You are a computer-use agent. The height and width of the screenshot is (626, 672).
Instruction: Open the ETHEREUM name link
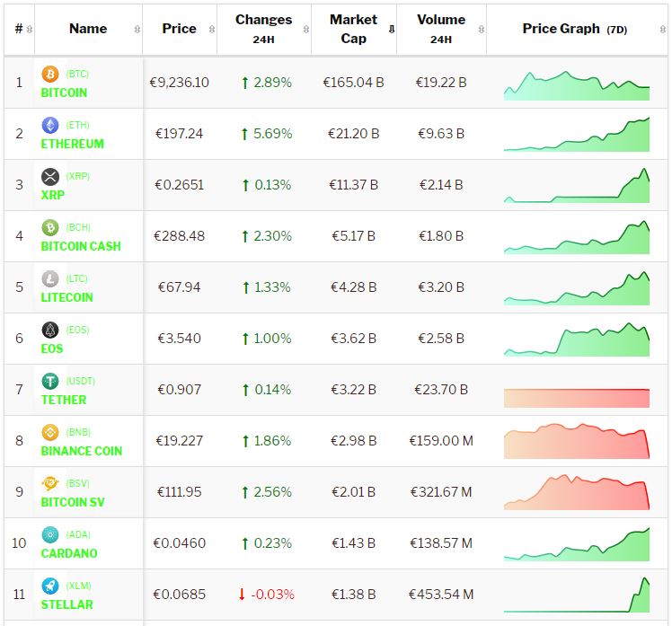click(72, 144)
